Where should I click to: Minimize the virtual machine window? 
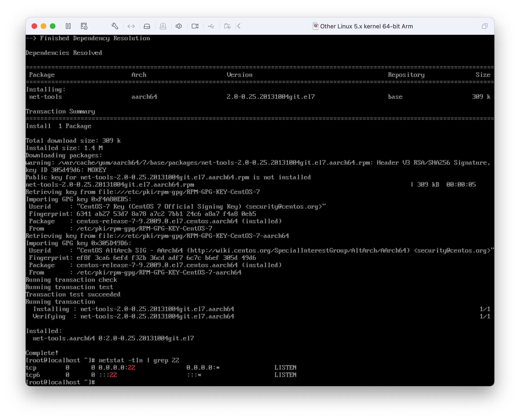pyautogui.click(x=43, y=26)
